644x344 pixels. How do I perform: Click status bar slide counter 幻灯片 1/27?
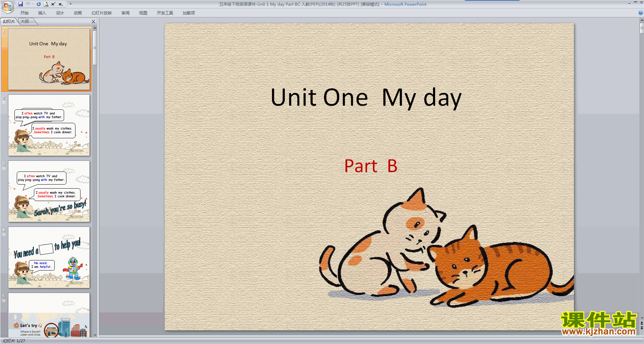14,341
